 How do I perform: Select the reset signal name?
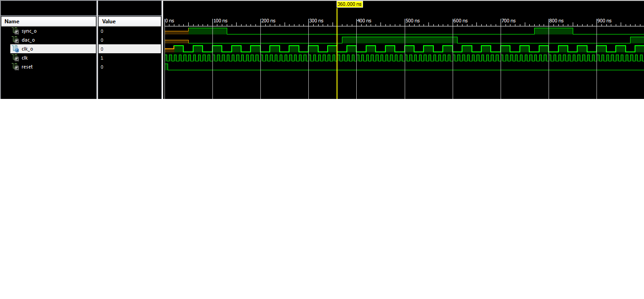coord(27,67)
